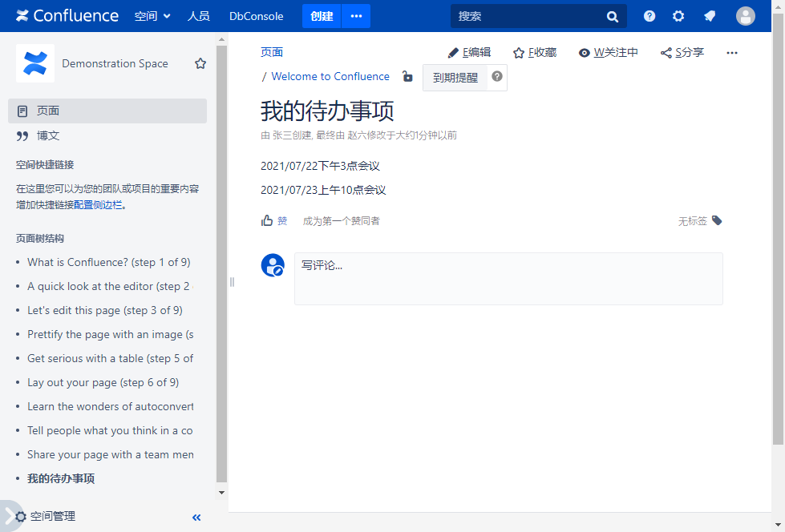Like the page with 赞 thumbs-up
The image size is (785, 532).
point(274,220)
